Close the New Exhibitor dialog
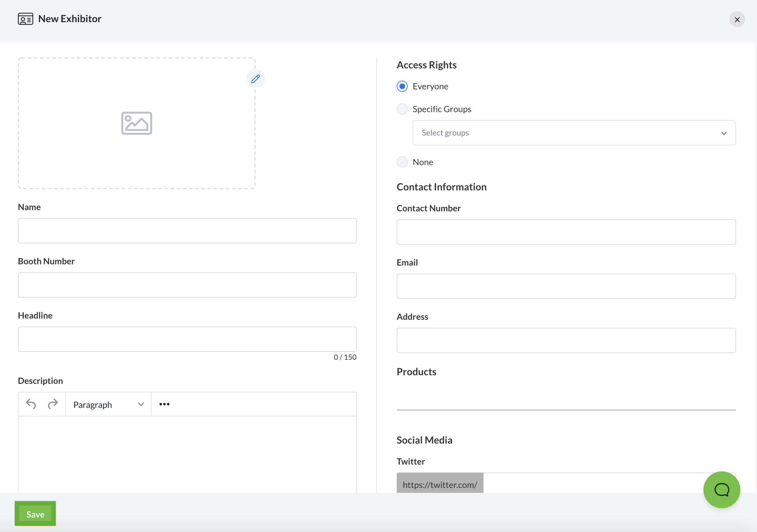Viewport: 757px width, 532px height. (737, 19)
